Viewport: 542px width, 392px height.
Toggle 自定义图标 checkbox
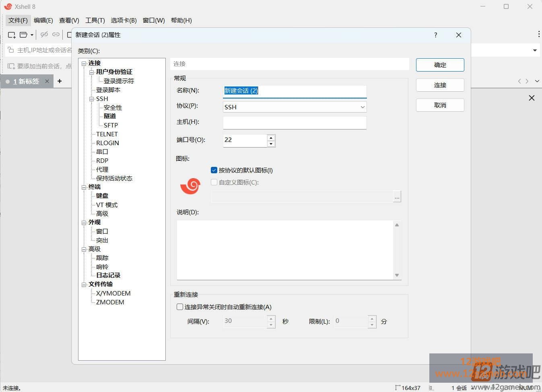(214, 182)
